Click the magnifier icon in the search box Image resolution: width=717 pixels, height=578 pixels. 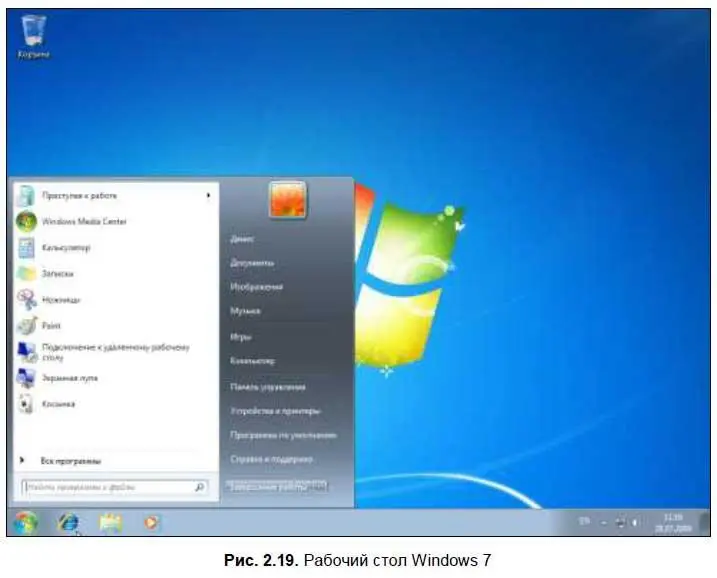tap(199, 487)
